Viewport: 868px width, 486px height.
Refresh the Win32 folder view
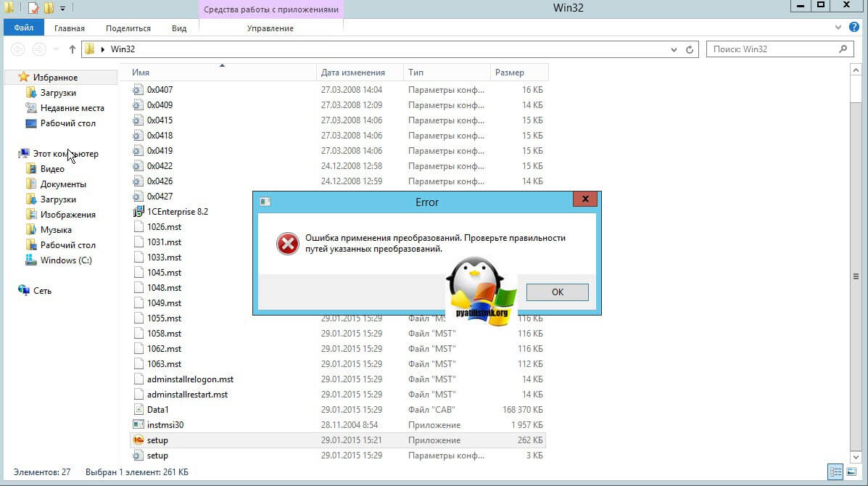tap(690, 49)
